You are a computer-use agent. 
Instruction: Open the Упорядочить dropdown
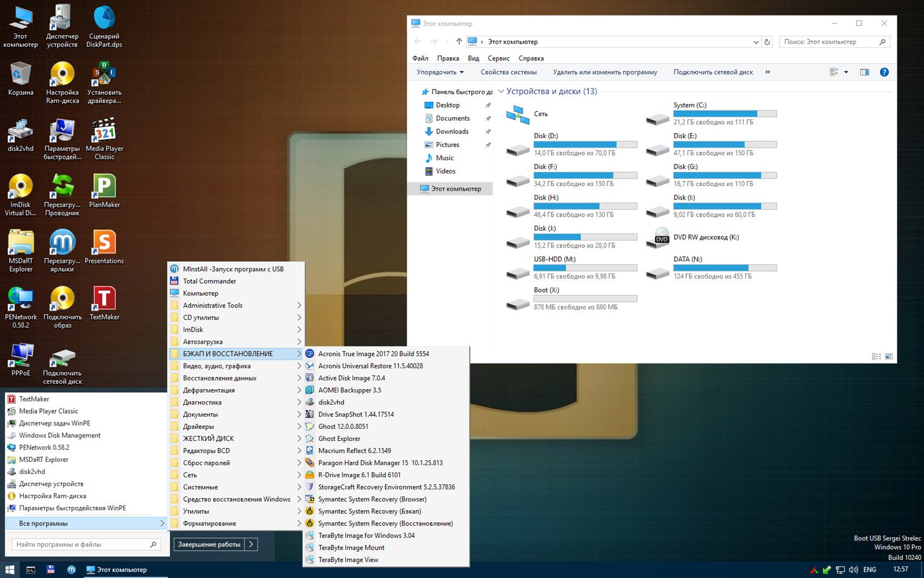(x=440, y=72)
